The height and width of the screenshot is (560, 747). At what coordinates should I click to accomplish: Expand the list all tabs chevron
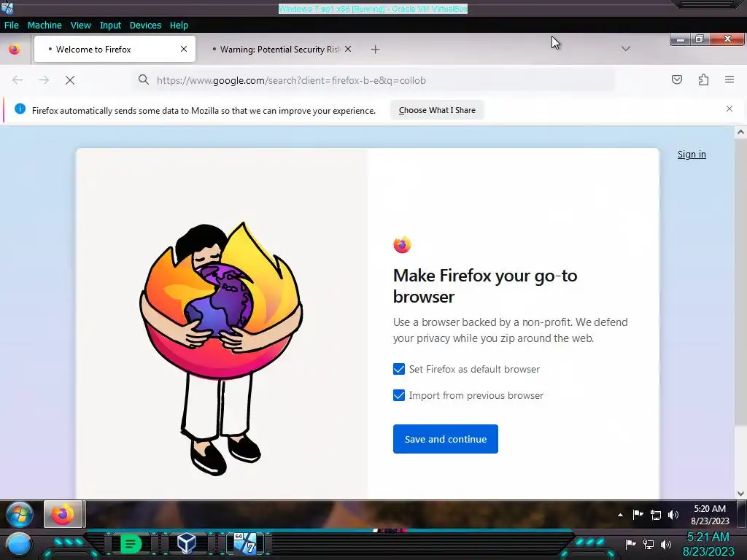tap(626, 49)
